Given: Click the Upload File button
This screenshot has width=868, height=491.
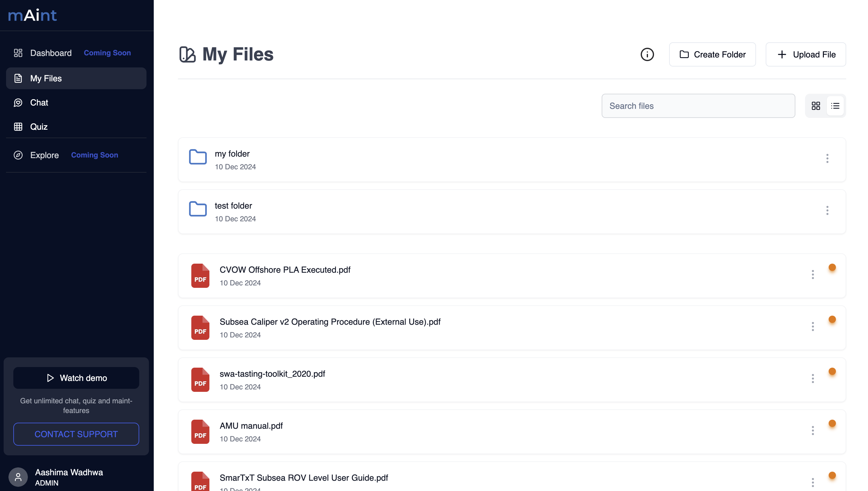Looking at the screenshot, I should click(x=805, y=54).
